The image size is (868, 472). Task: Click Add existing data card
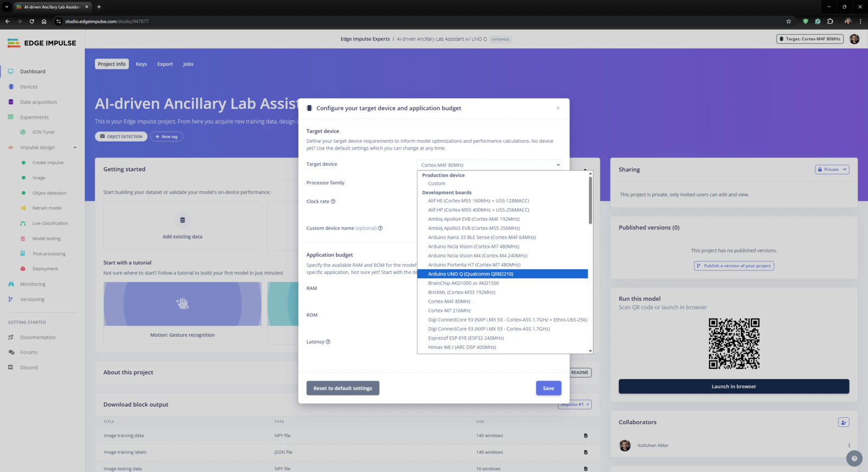tap(182, 226)
